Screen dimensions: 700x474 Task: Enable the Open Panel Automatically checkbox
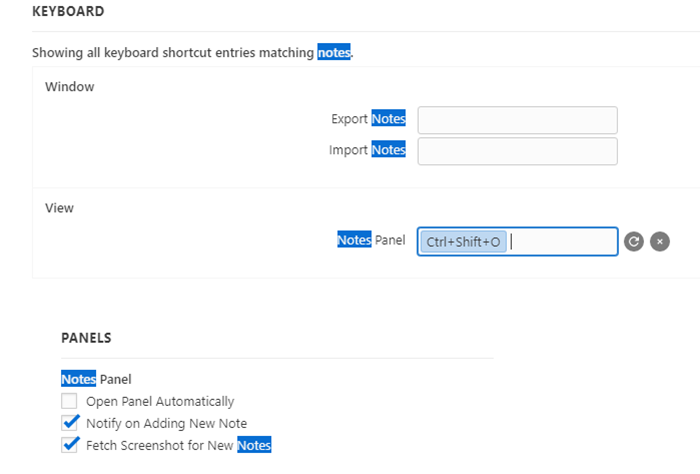tap(69, 401)
